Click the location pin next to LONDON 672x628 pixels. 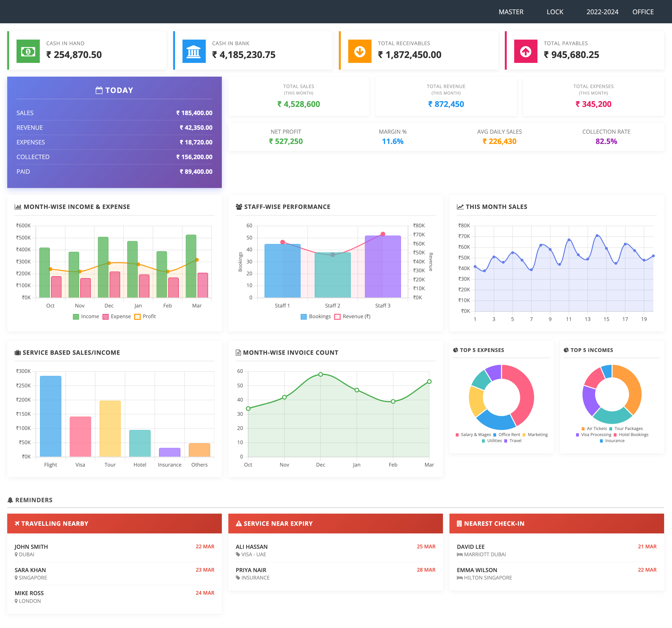(x=16, y=601)
